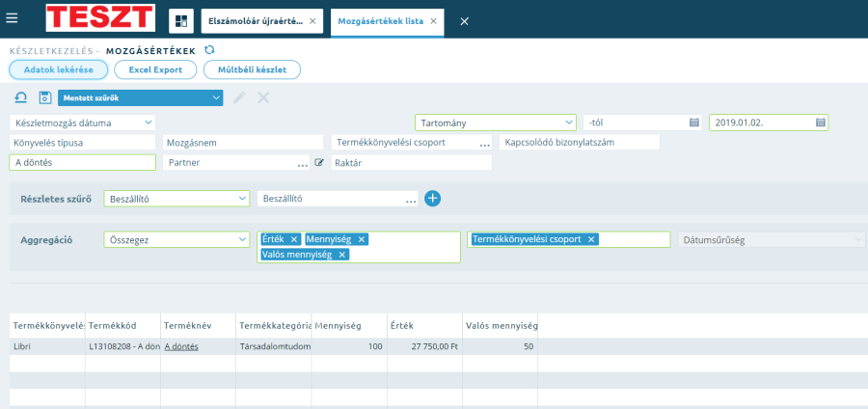
Task: Add a detailed filter with plus icon
Action: pyautogui.click(x=432, y=198)
